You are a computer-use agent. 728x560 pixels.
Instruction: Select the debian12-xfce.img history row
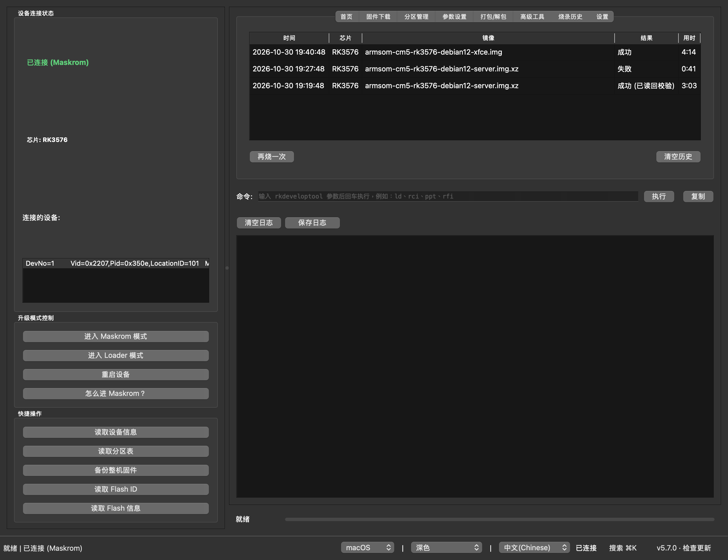[475, 52]
